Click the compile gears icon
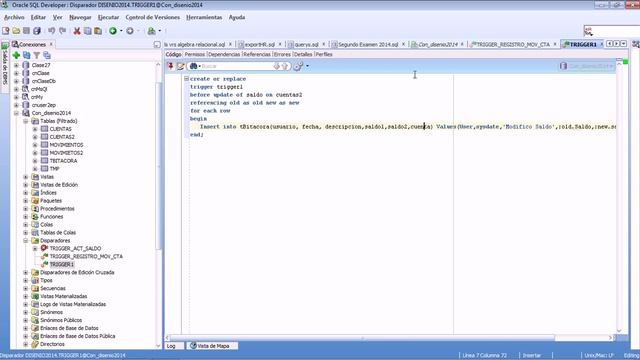Viewport: 640px width, 360px height. tap(298, 66)
